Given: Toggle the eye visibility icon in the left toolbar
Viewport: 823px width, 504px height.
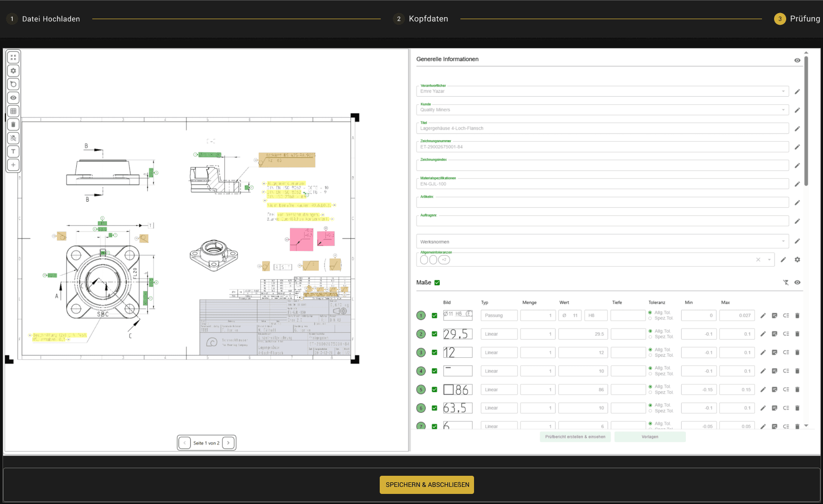Looking at the screenshot, I should (x=13, y=97).
